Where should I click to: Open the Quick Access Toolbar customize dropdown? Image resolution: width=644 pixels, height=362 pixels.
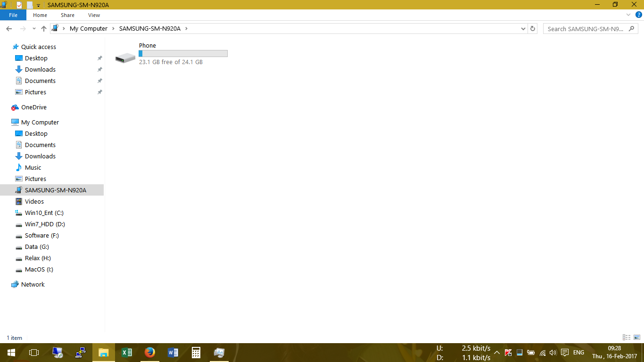pyautogui.click(x=39, y=5)
